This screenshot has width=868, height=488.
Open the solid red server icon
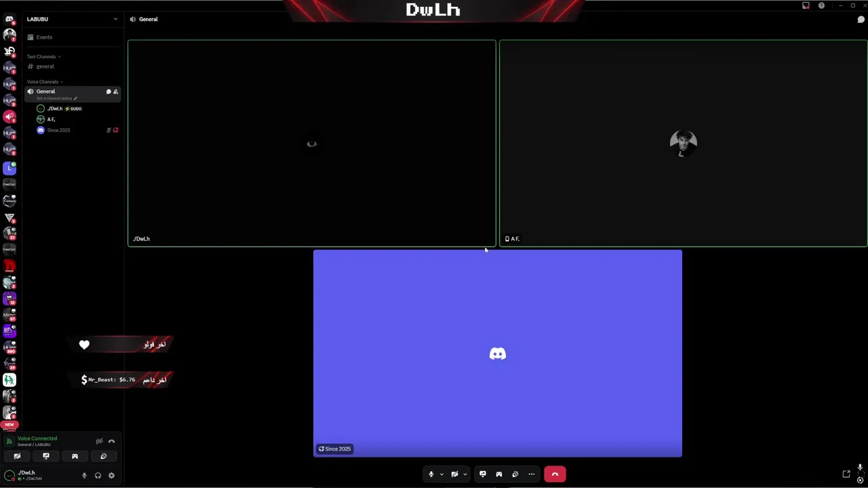[x=9, y=266]
